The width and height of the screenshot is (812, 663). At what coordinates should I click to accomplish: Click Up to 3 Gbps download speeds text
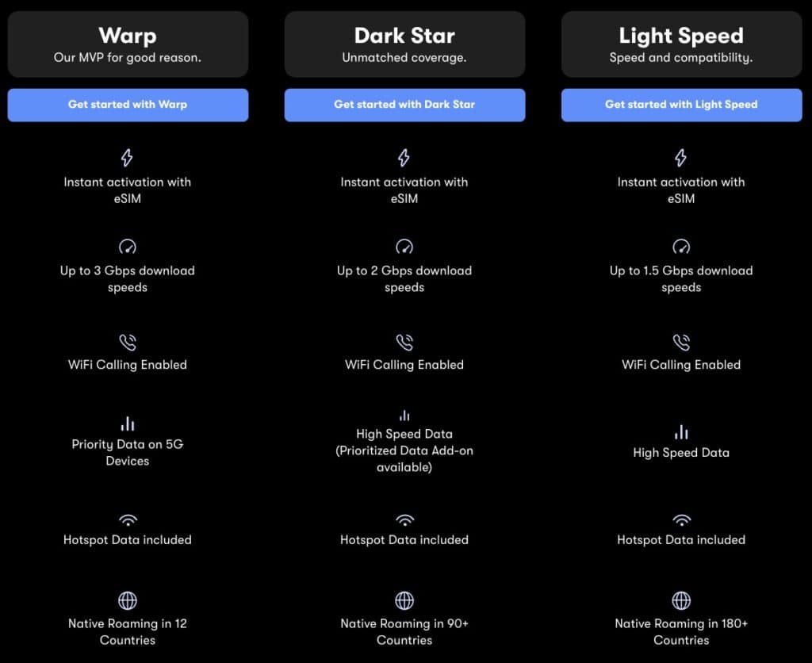(128, 278)
